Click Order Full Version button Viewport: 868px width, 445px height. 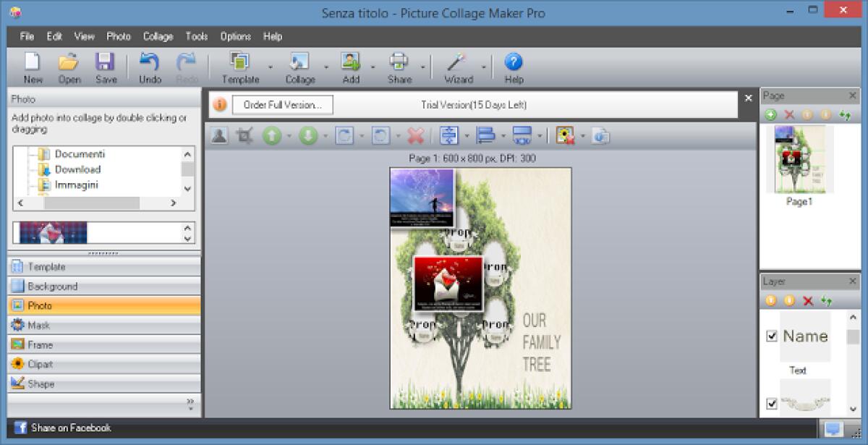pyautogui.click(x=280, y=104)
